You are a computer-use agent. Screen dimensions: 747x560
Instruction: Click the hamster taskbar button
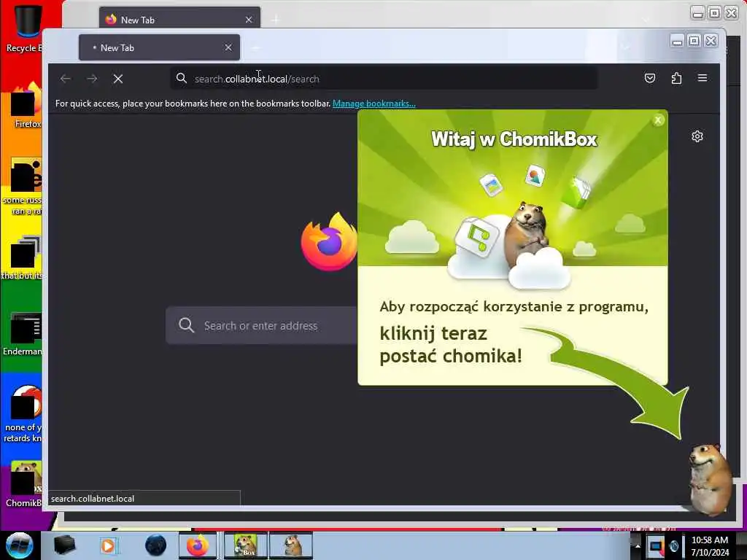click(x=291, y=545)
